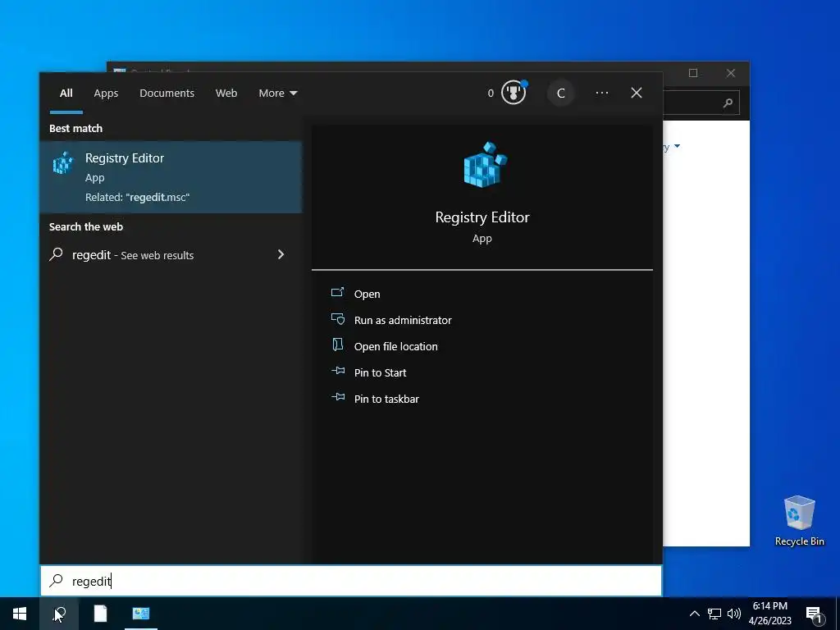
Task: Click the Run as administrator shield icon
Action: pyautogui.click(x=337, y=319)
